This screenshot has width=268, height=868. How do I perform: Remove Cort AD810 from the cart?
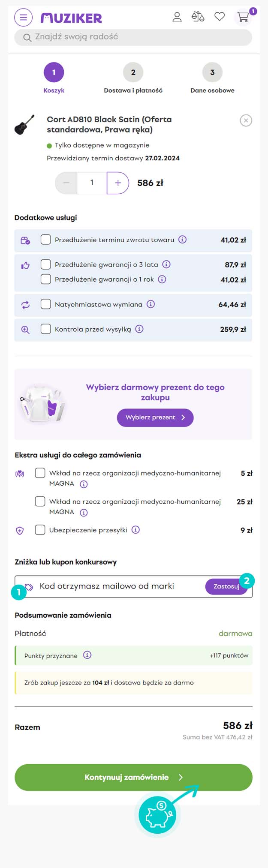(246, 120)
